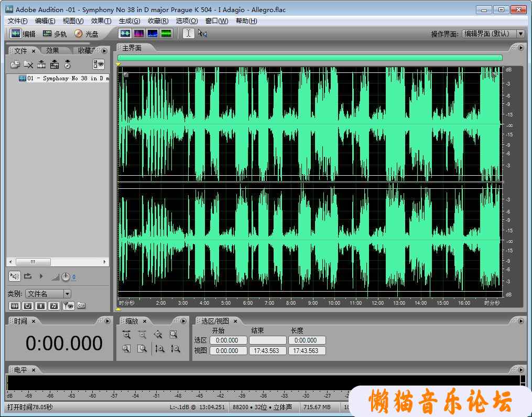This screenshot has width=532, height=417.
Task: Select the spectral pan display icon
Action: point(153,33)
